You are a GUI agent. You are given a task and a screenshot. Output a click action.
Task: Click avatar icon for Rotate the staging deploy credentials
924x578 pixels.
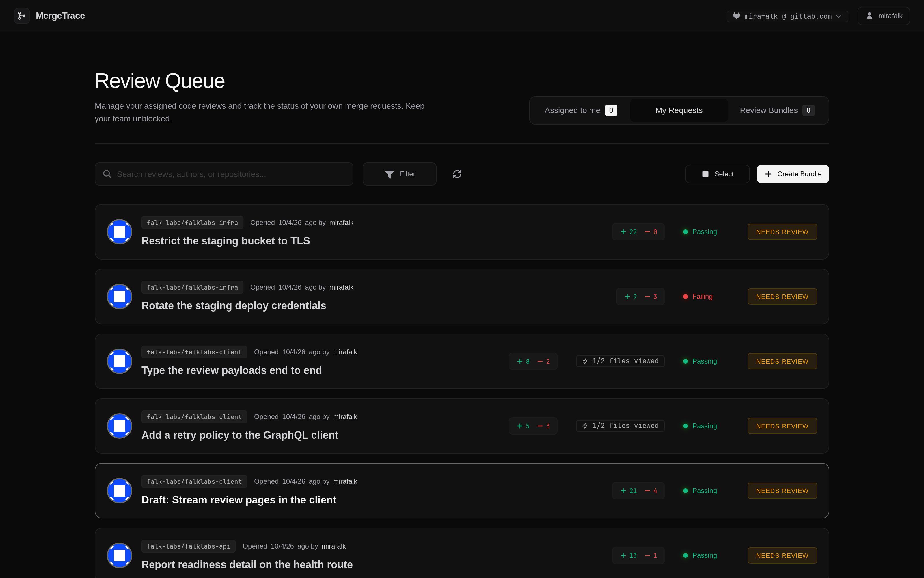(120, 296)
